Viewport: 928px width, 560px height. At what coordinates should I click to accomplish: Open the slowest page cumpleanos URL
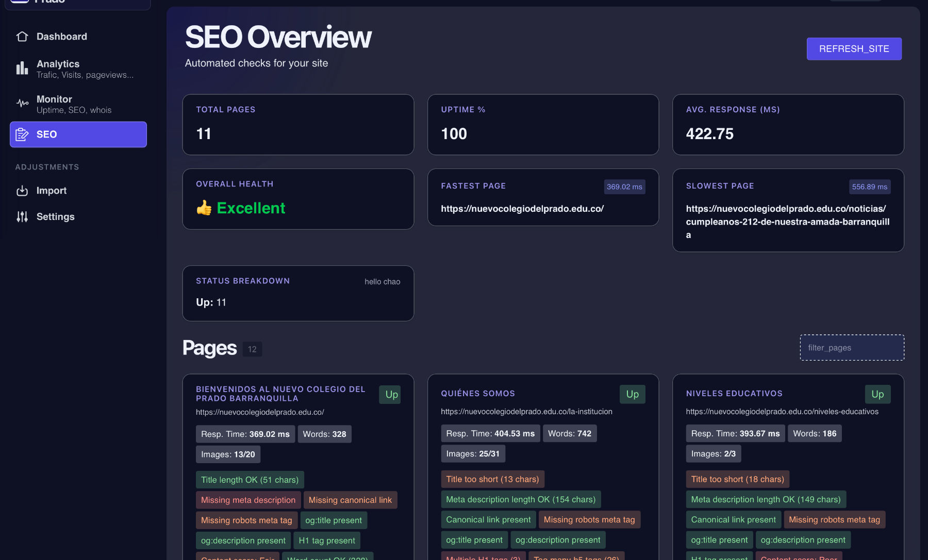click(788, 222)
